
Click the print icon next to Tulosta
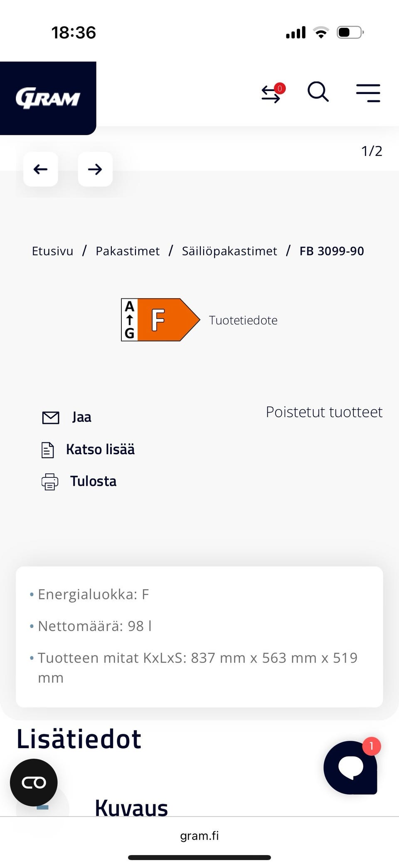pos(50,481)
